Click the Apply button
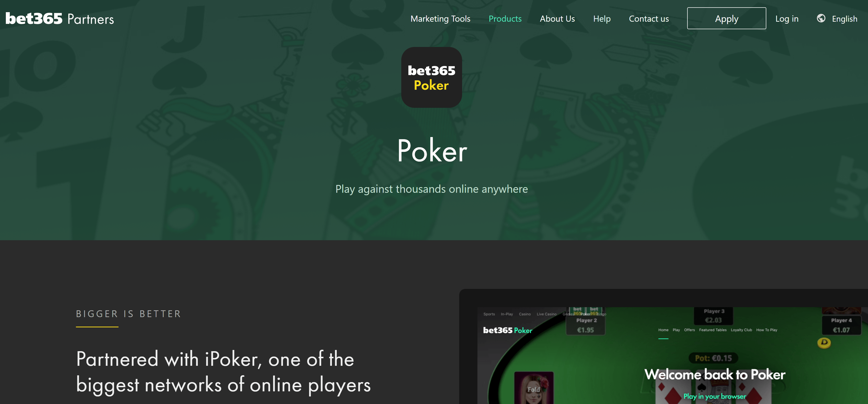868x404 pixels. click(x=726, y=18)
